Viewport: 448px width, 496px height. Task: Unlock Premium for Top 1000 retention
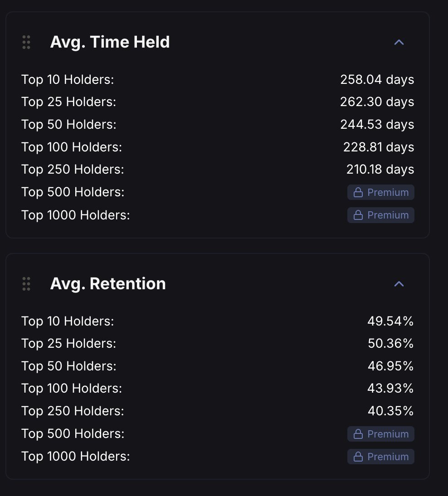tap(380, 457)
